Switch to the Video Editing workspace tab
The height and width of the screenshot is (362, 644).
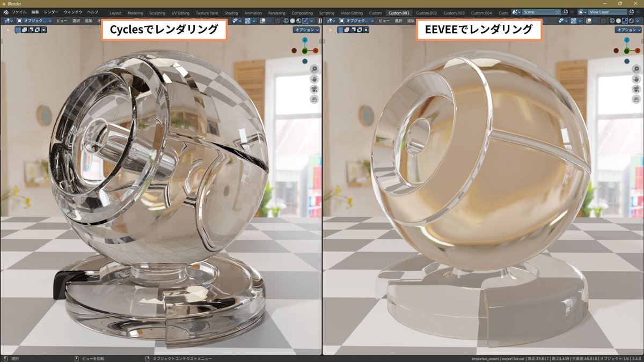352,13
